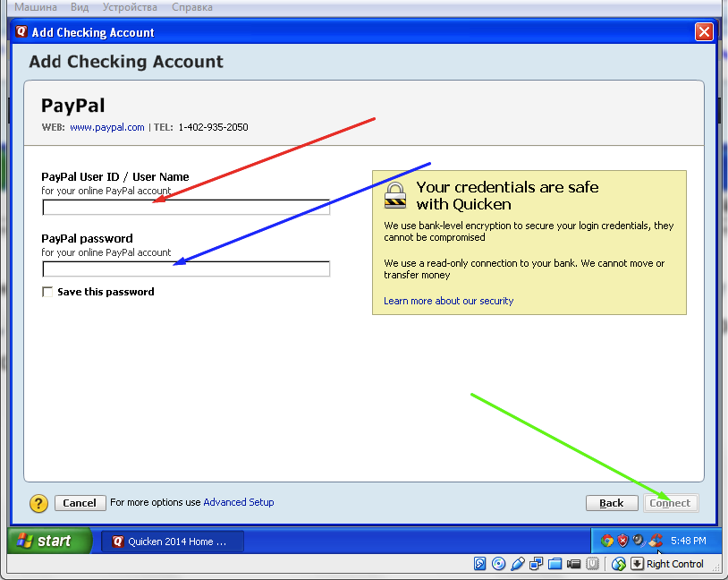Image resolution: width=728 pixels, height=580 pixels.
Task: Open the www.paypal.com link
Action: click(107, 127)
